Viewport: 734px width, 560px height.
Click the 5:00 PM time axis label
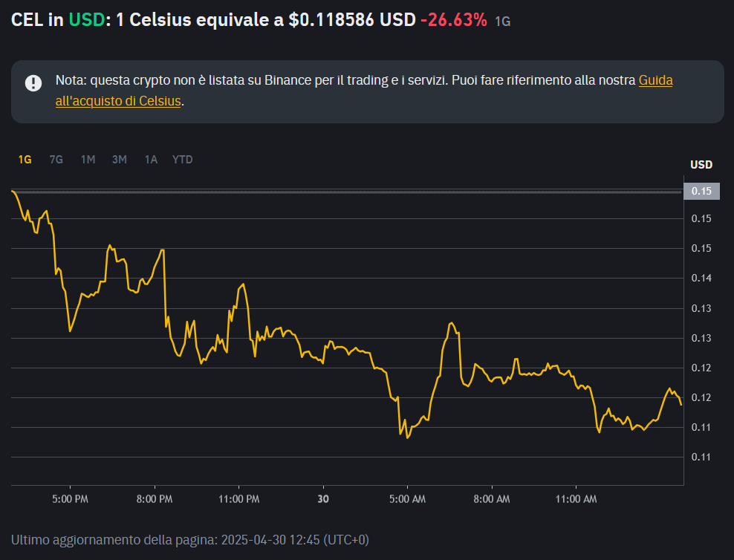[71, 499]
